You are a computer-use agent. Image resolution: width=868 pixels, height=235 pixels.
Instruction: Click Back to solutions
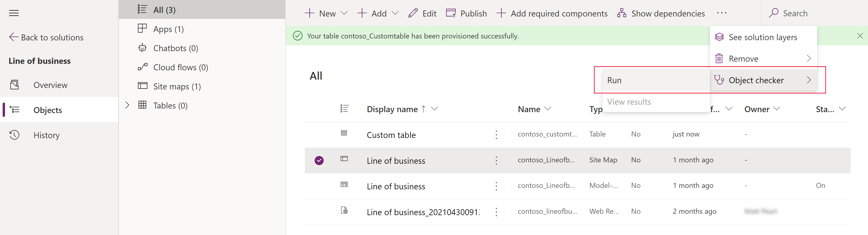pyautogui.click(x=52, y=37)
